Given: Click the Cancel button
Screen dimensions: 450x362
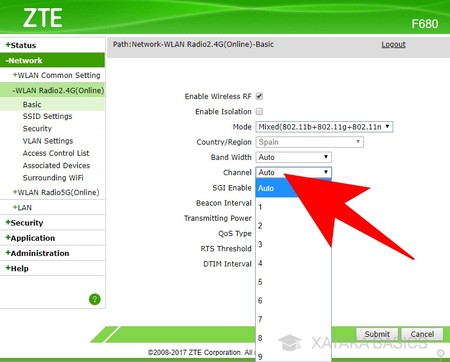Looking at the screenshot, I should click(422, 334).
